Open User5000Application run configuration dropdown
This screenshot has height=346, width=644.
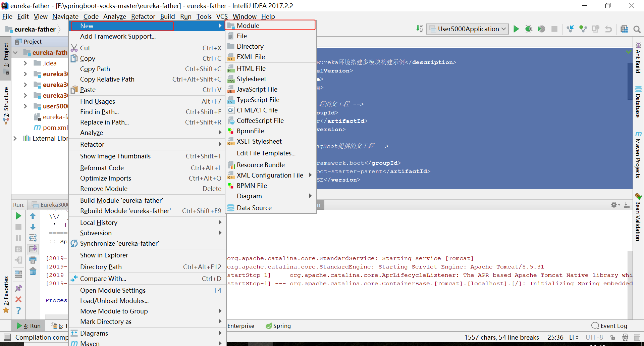tap(467, 29)
